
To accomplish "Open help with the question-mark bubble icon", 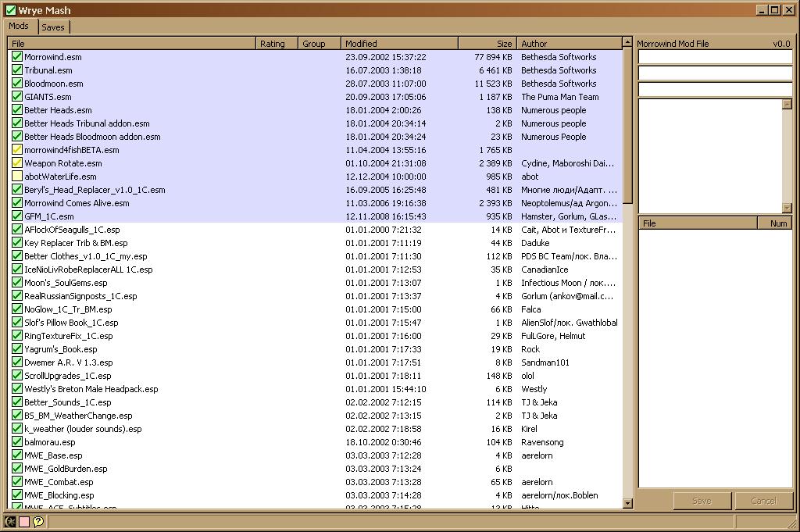I will point(38,521).
